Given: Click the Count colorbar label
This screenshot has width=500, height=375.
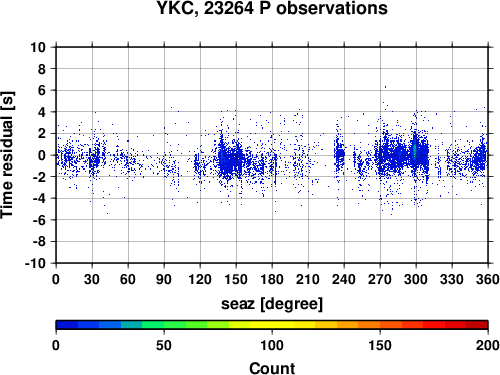Looking at the screenshot, I should coord(272,368).
